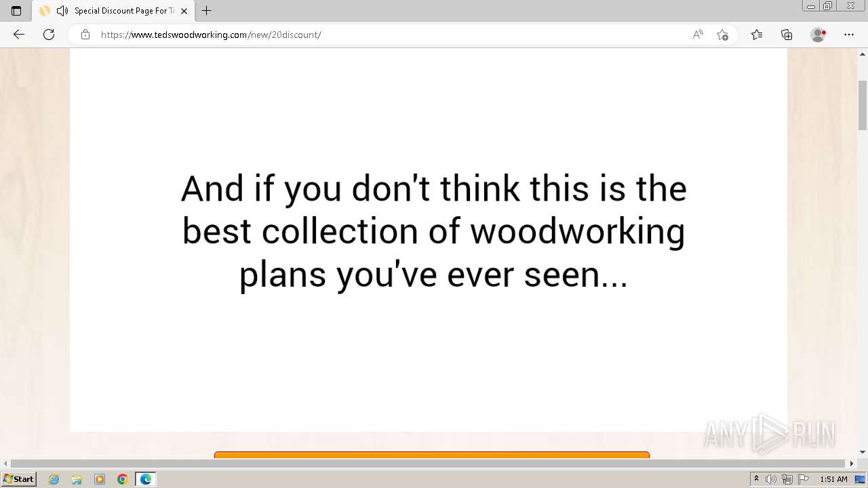
Task: Launch Internet Explorer from taskbar
Action: [x=54, y=479]
